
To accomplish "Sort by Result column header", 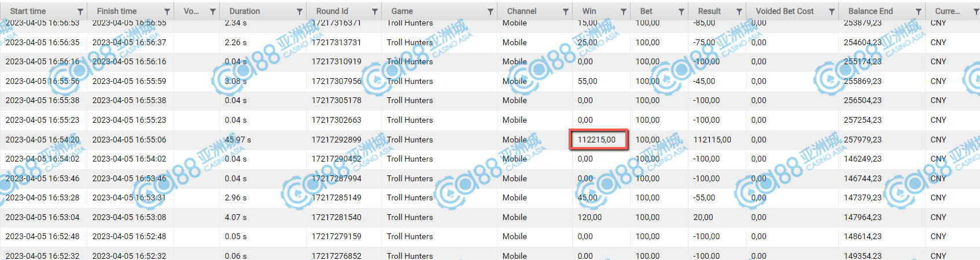I will click(709, 11).
